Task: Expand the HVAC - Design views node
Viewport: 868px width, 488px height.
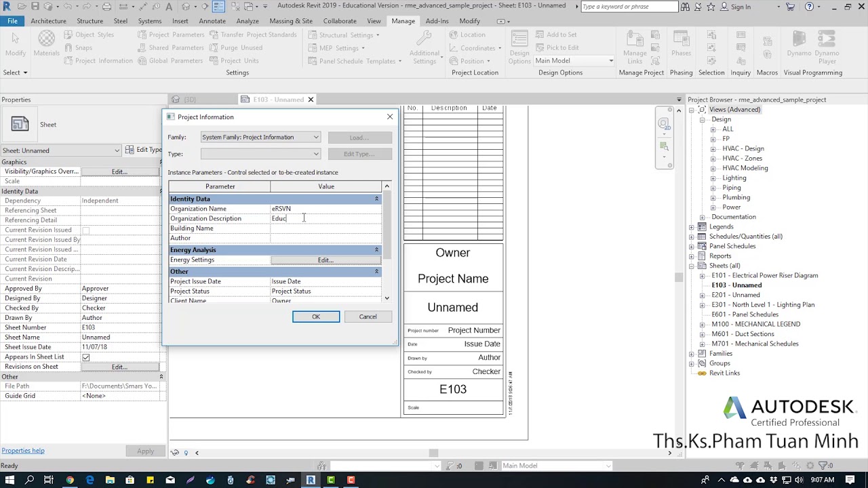Action: [713, 148]
